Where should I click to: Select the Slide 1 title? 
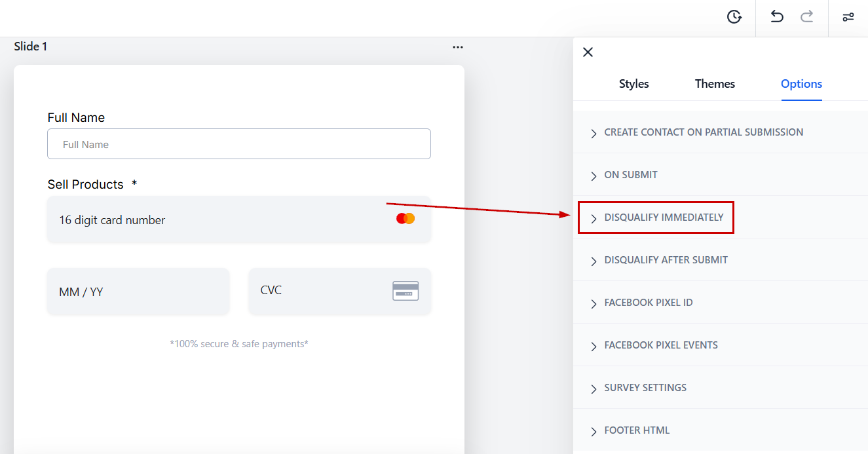click(x=31, y=47)
